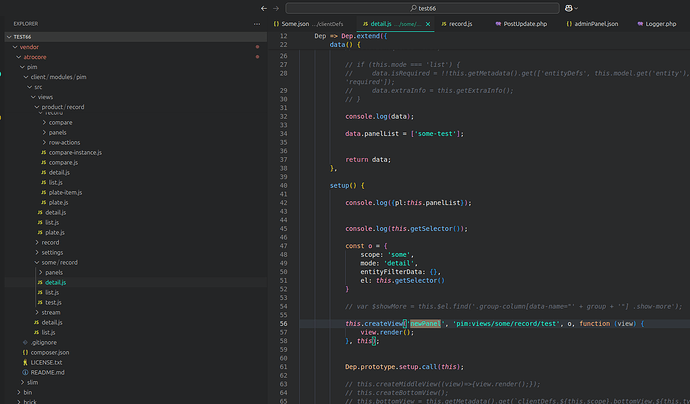Collapse the views folder
The height and width of the screenshot is (404, 690).
33,97
